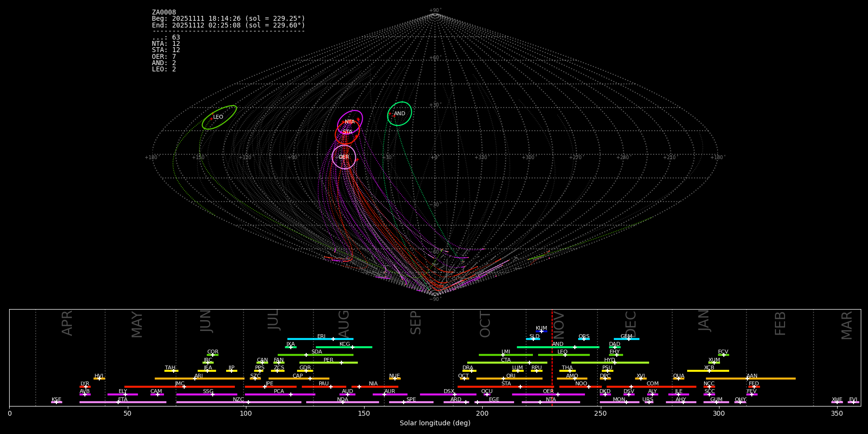Click the COM shower label in the timeline

pos(652,384)
